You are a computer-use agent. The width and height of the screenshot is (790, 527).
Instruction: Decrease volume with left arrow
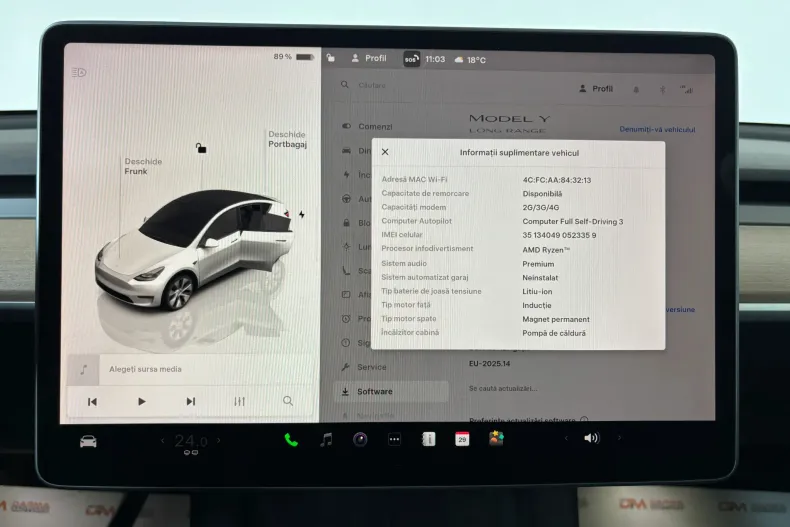[566, 438]
